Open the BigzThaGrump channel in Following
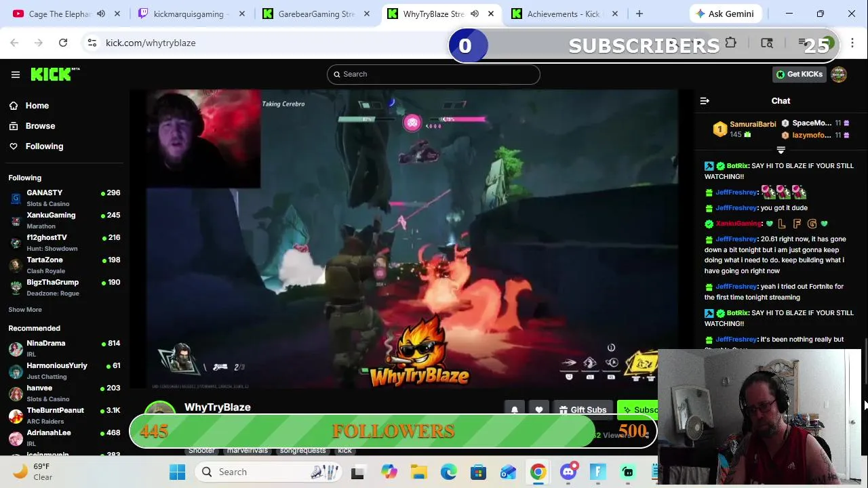The image size is (868, 488). coord(65,287)
